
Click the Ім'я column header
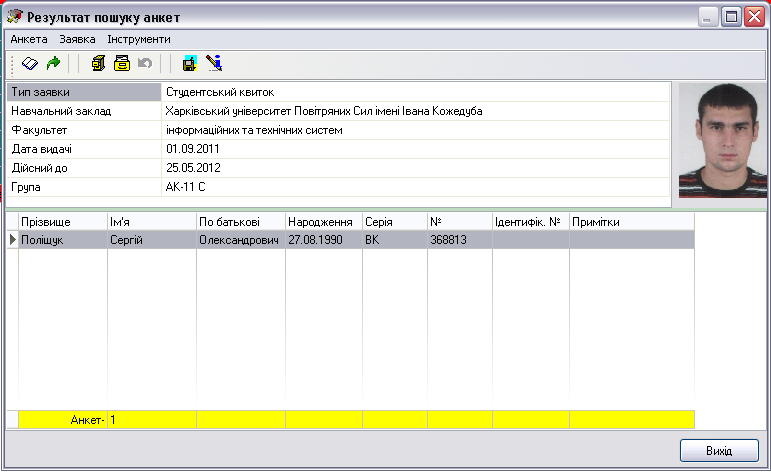(152, 222)
